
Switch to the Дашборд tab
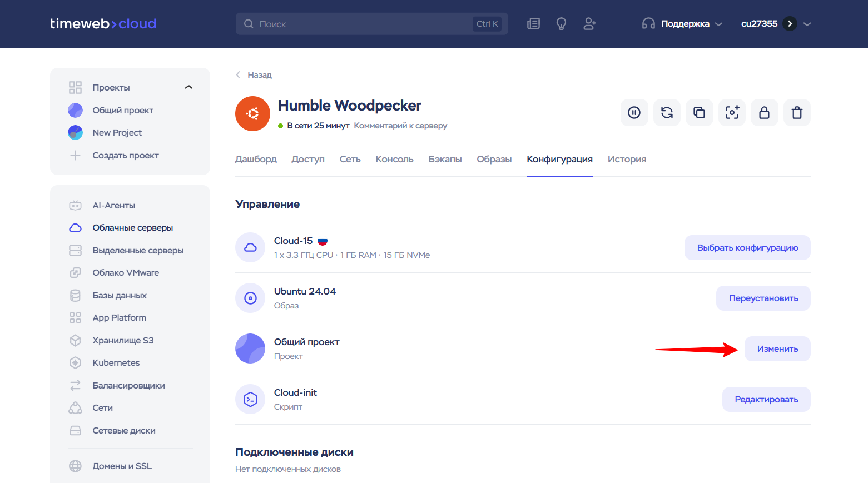[x=256, y=160]
